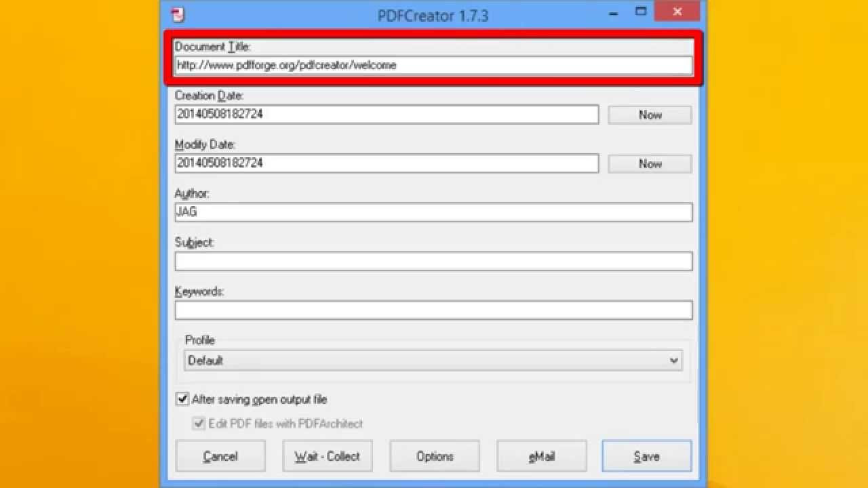
Task: Minimize the PDFCreator window
Action: pyautogui.click(x=614, y=12)
